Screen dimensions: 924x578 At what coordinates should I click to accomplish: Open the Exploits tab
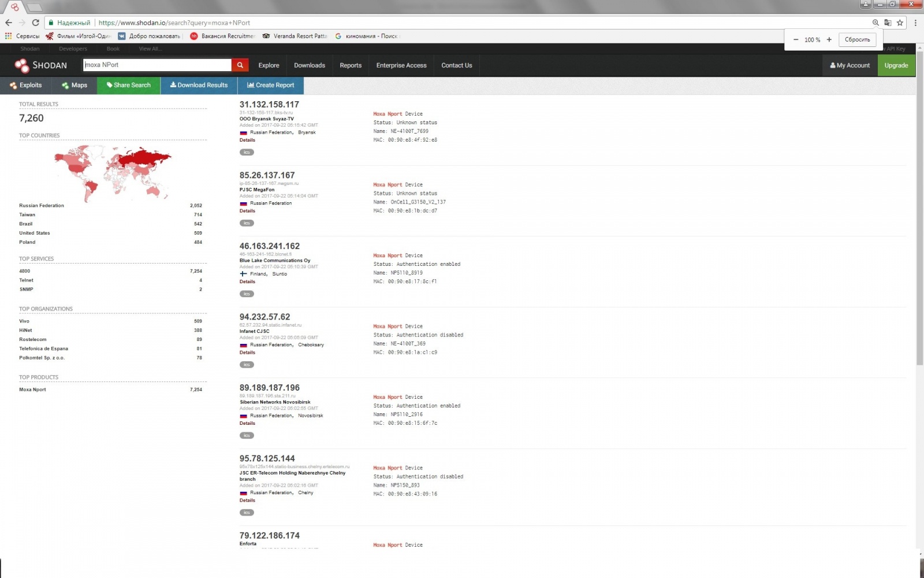[26, 85]
